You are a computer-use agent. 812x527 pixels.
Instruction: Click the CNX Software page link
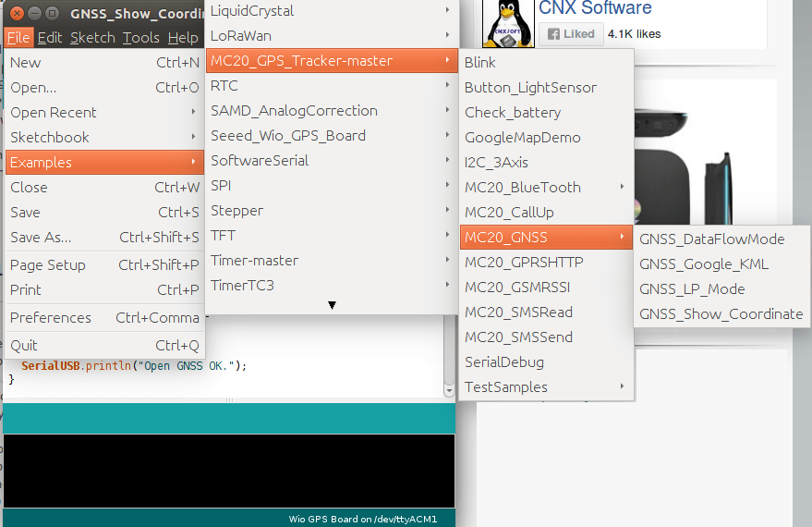(595, 7)
